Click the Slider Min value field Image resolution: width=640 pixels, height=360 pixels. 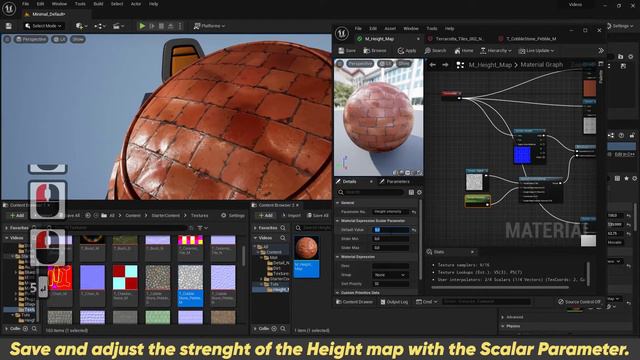pyautogui.click(x=391, y=239)
